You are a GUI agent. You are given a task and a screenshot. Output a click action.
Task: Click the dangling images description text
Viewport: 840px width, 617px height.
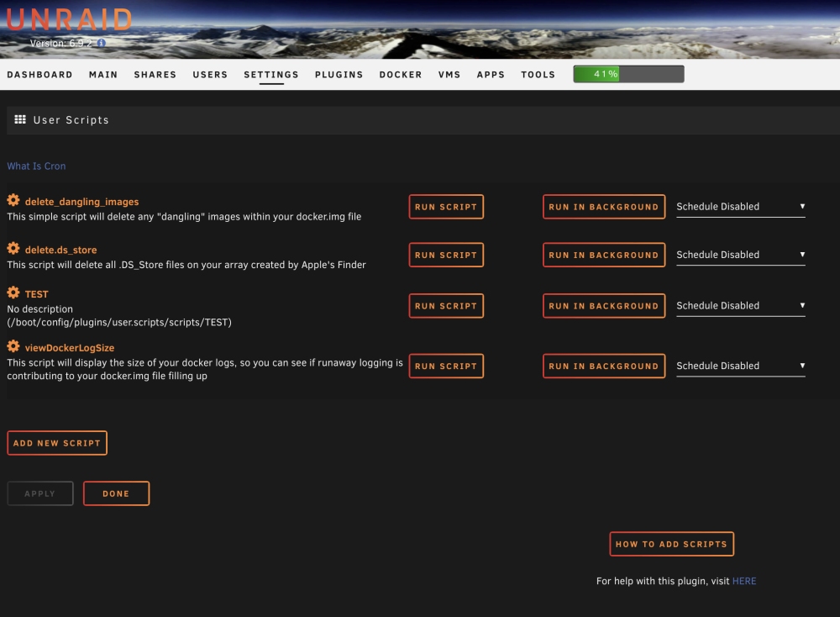coord(184,217)
